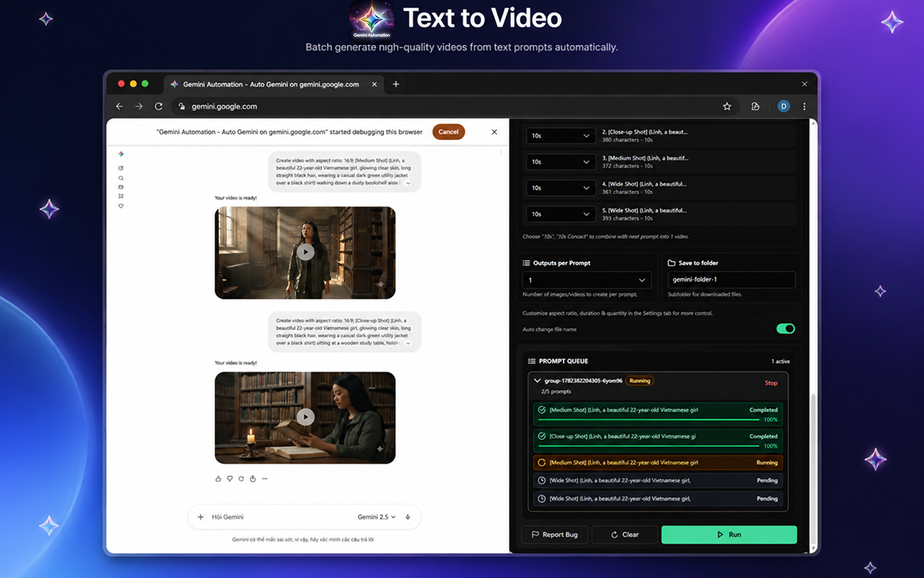Reload the gemini.google.com page
The height and width of the screenshot is (578, 924).
point(159,106)
